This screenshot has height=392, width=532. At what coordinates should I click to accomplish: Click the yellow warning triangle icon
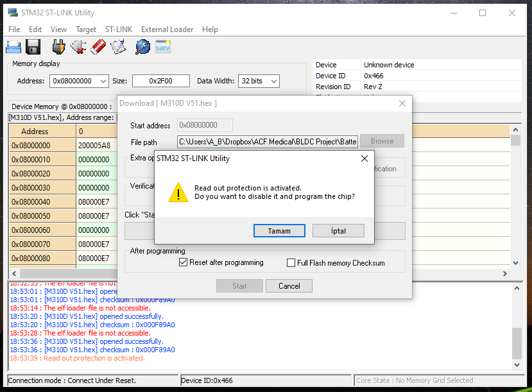coord(178,192)
